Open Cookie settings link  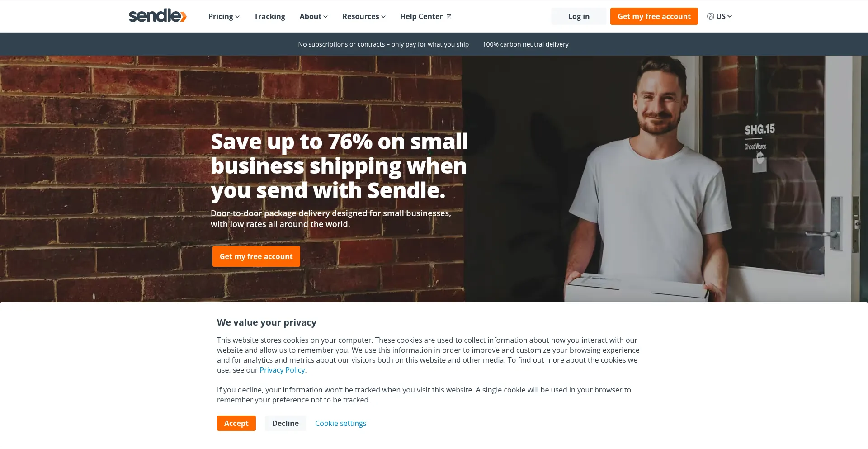coord(340,423)
